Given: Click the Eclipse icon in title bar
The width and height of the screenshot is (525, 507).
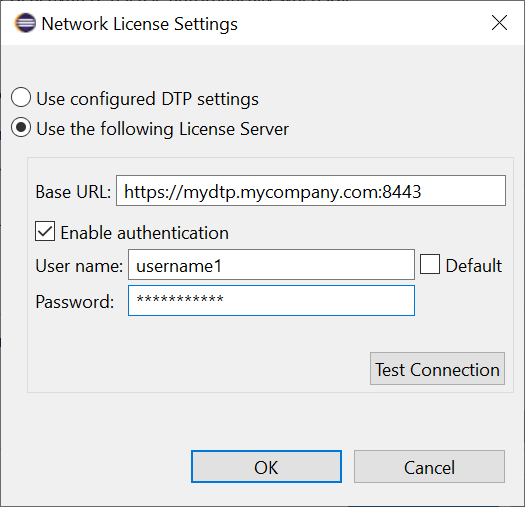Looking at the screenshot, I should point(25,23).
